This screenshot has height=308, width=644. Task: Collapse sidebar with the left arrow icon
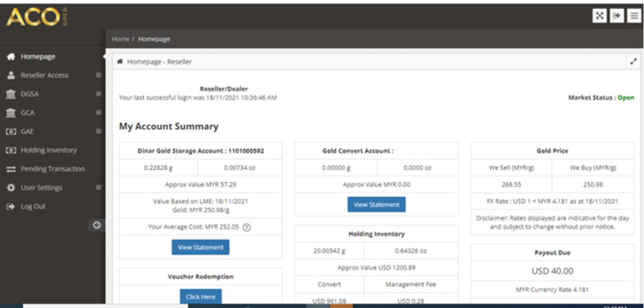97,225
